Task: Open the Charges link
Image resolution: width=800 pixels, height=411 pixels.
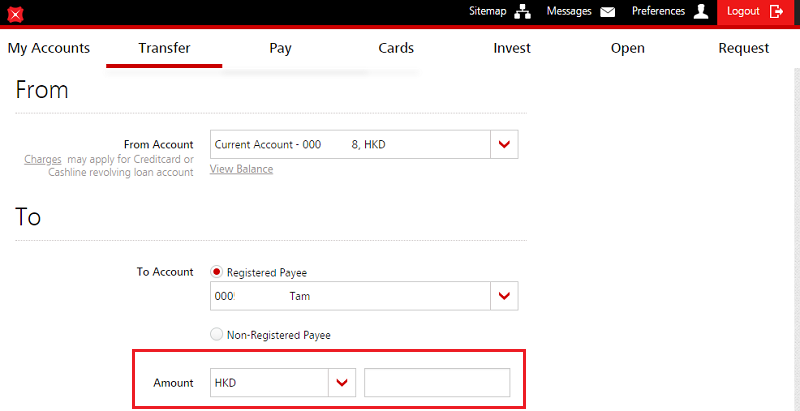Action: pos(36,159)
